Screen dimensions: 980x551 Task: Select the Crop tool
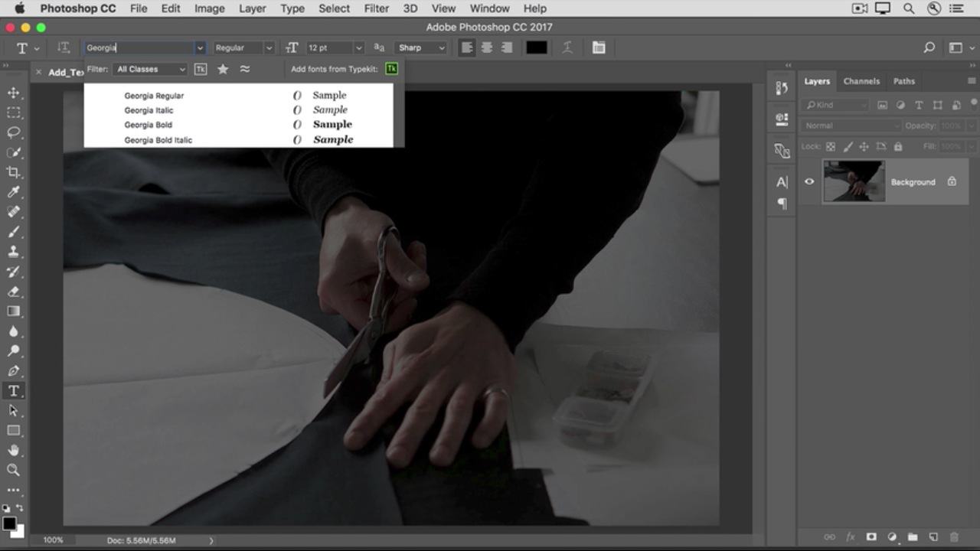14,172
